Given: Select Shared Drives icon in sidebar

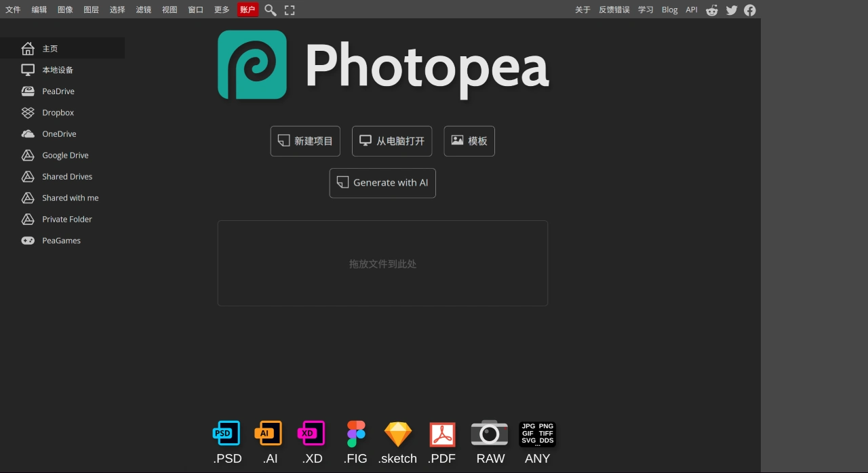Looking at the screenshot, I should (x=28, y=176).
